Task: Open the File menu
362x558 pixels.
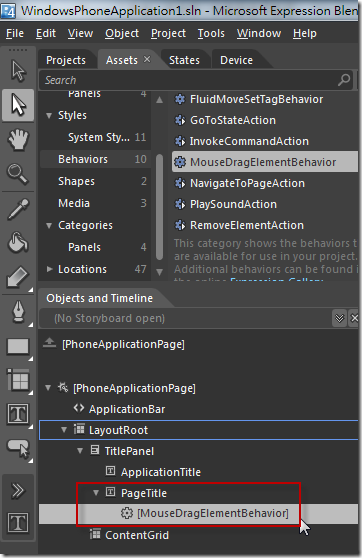Action: pos(15,33)
